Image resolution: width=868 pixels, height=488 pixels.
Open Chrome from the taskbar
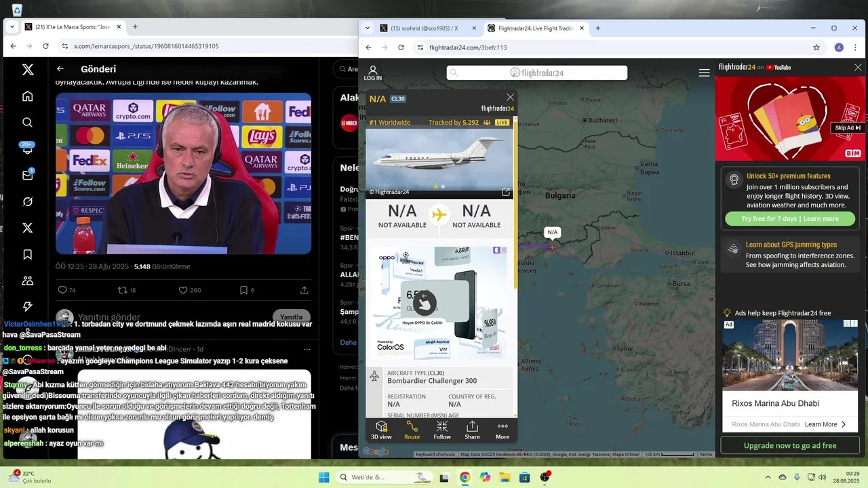[465, 477]
